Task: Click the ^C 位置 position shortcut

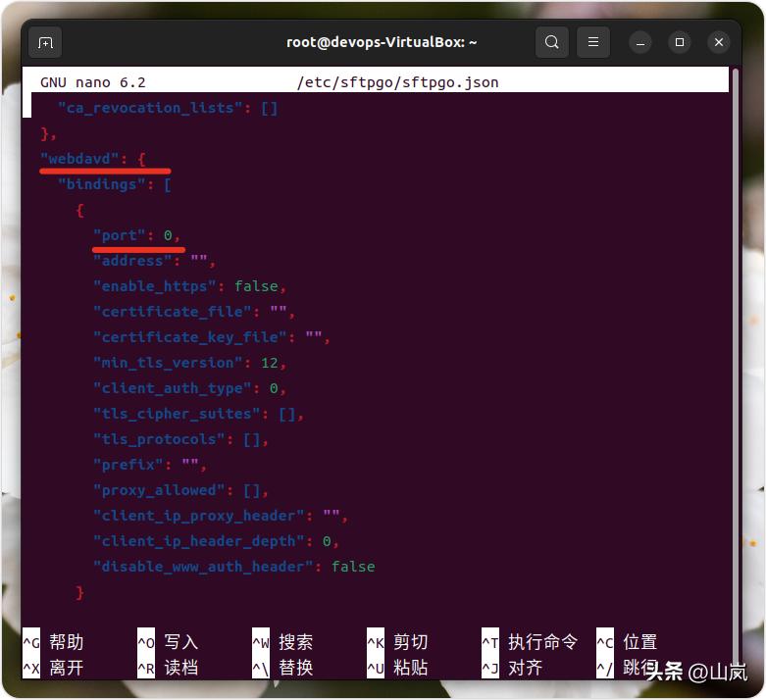Action: (627, 642)
